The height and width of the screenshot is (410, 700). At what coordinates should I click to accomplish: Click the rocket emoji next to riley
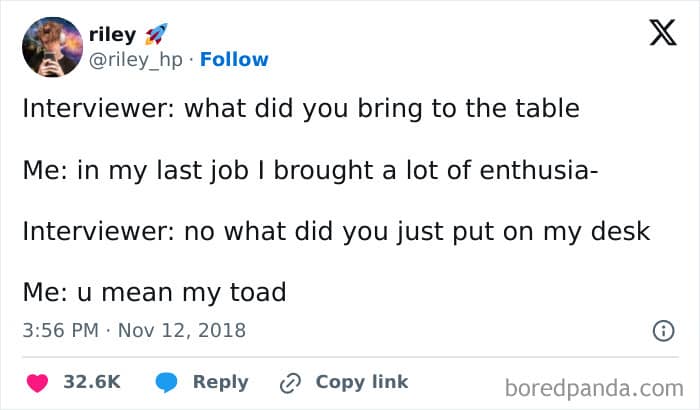click(x=157, y=37)
